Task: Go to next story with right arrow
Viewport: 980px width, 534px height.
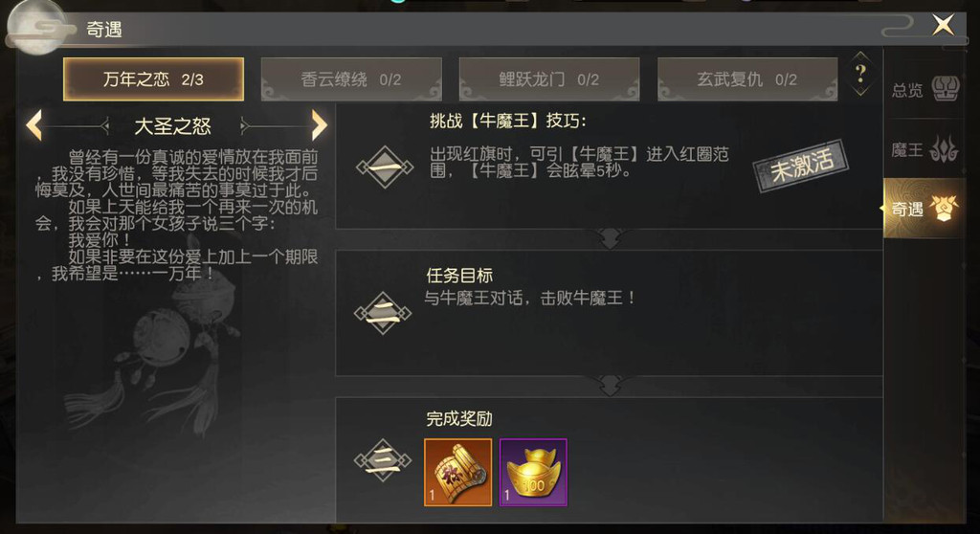Action: click(318, 125)
